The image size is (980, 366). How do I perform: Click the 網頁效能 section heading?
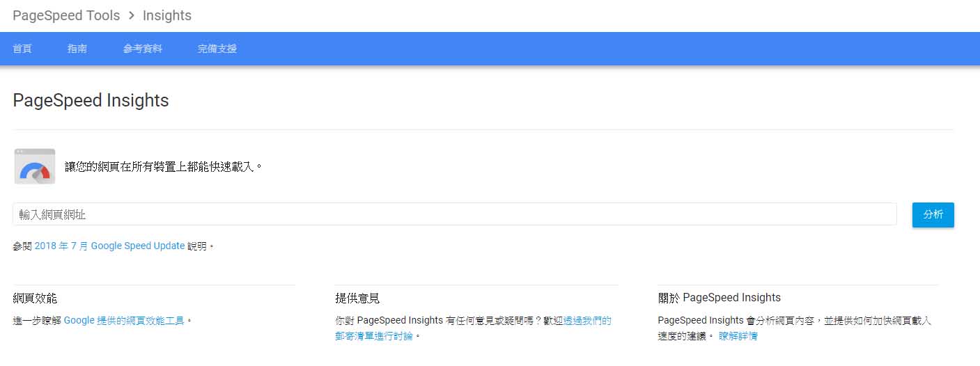[35, 298]
